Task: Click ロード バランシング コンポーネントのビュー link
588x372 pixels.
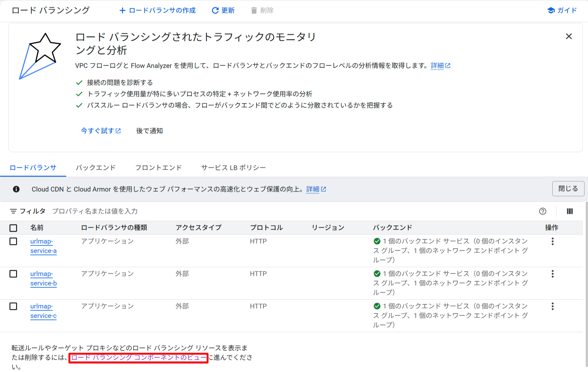Action: coord(138,357)
